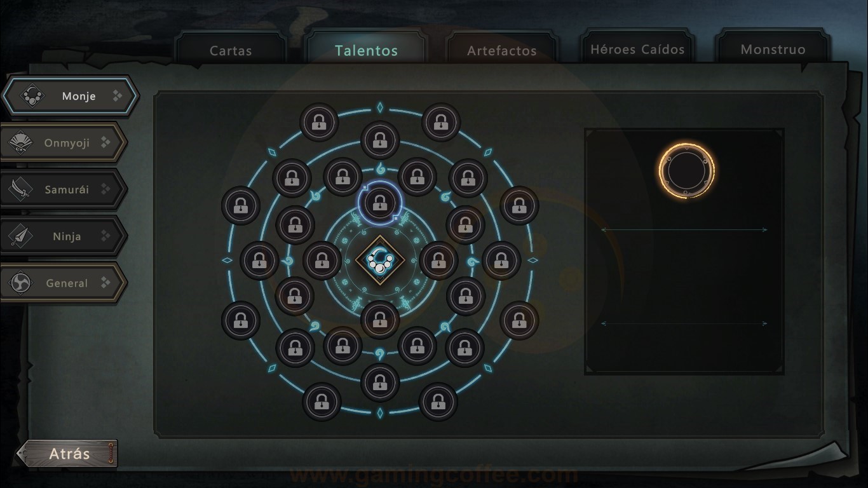Pick the bottommost locked talent on the middle ring
Image resolution: width=868 pixels, height=488 pixels.
click(x=380, y=383)
